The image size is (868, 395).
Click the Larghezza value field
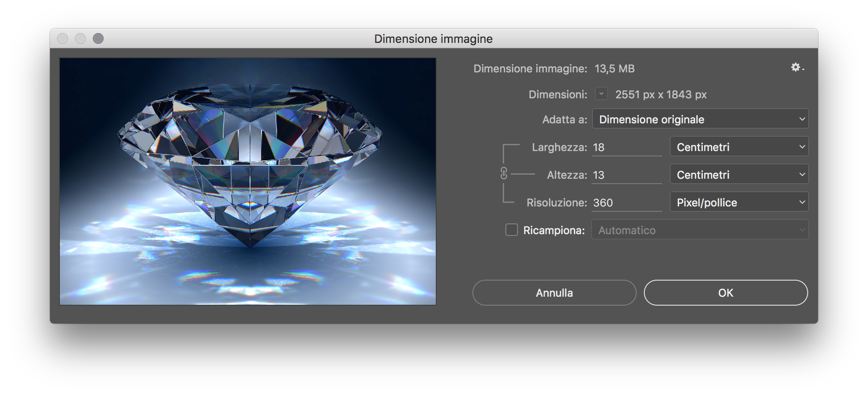click(x=626, y=147)
